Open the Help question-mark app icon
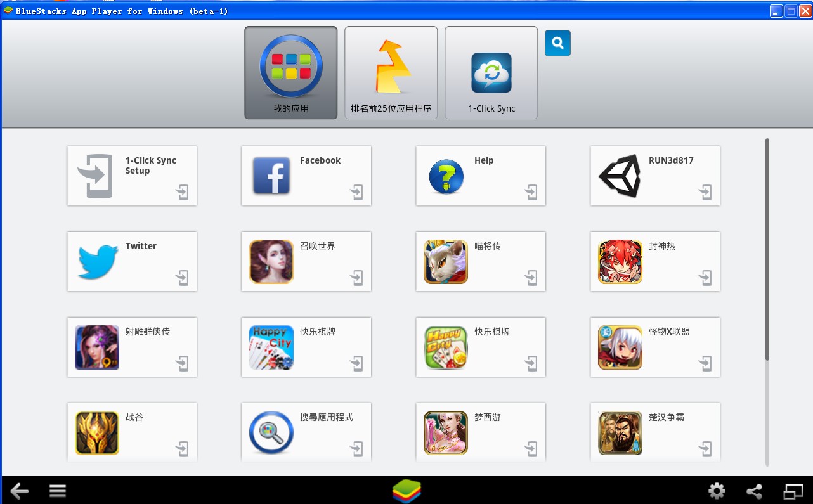Viewport: 813px width, 504px height. click(x=446, y=176)
